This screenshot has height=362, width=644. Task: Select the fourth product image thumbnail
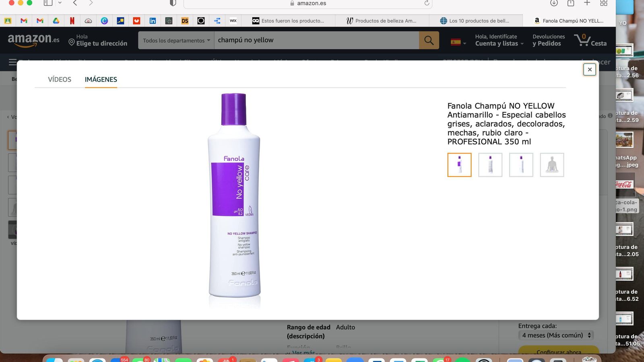(551, 165)
